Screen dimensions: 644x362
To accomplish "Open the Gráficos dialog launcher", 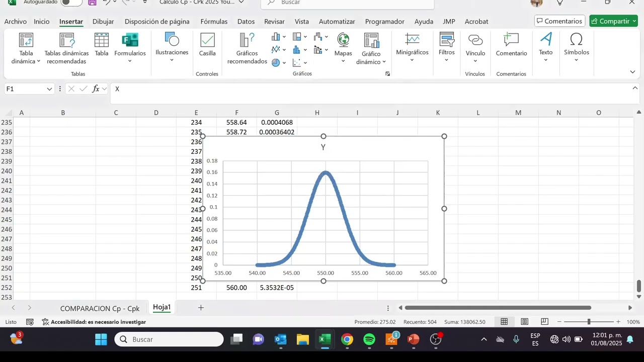I will click(x=387, y=74).
